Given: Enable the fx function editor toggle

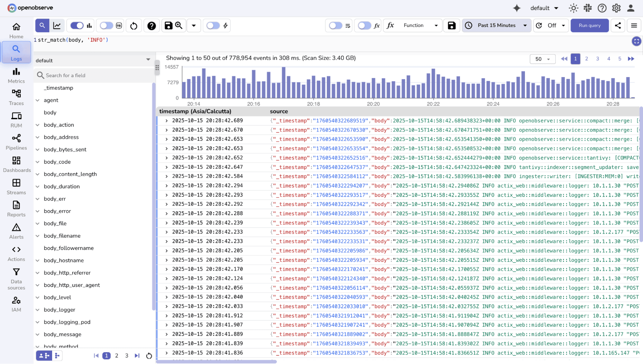Looking at the screenshot, I should (x=364, y=25).
